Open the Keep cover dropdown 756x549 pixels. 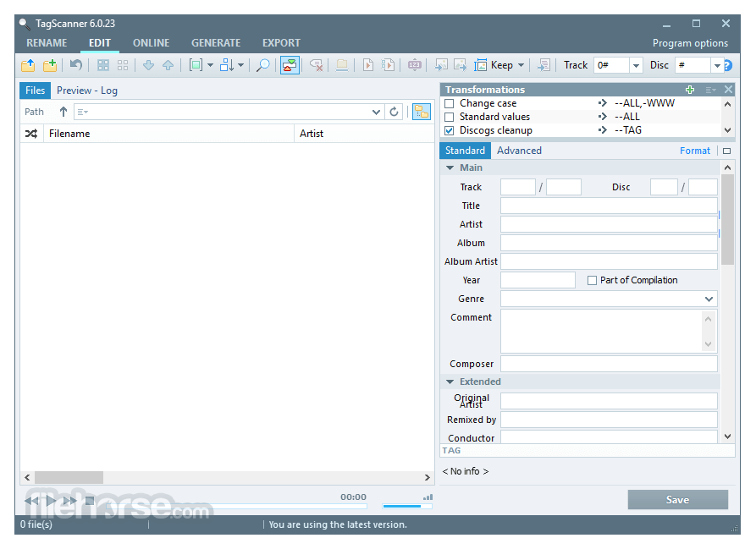pyautogui.click(x=521, y=65)
